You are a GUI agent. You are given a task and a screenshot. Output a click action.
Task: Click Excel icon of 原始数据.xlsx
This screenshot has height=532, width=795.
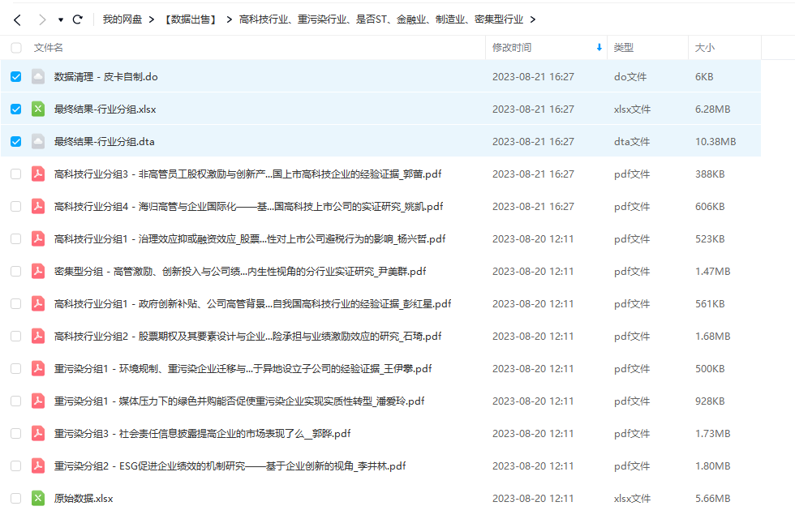pyautogui.click(x=38, y=498)
